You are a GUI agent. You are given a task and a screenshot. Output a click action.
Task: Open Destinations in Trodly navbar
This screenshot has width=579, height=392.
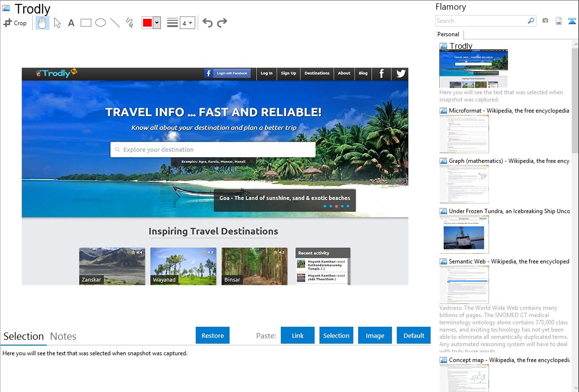click(x=317, y=73)
